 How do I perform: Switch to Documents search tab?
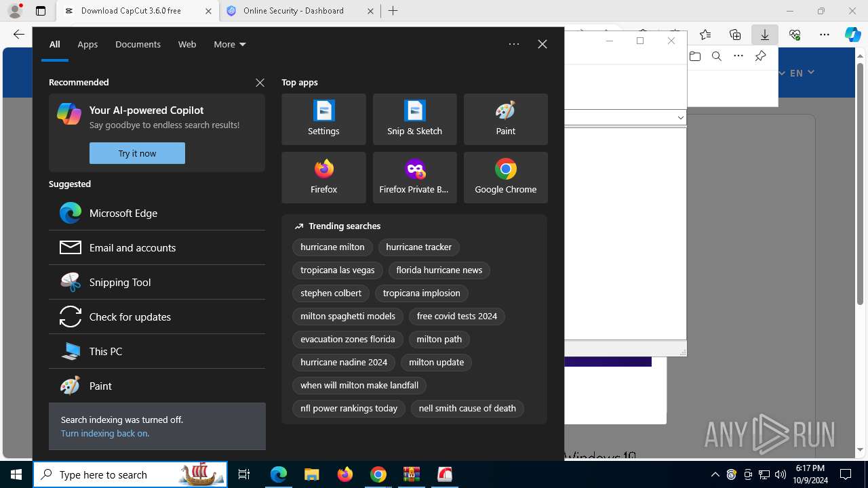(138, 45)
